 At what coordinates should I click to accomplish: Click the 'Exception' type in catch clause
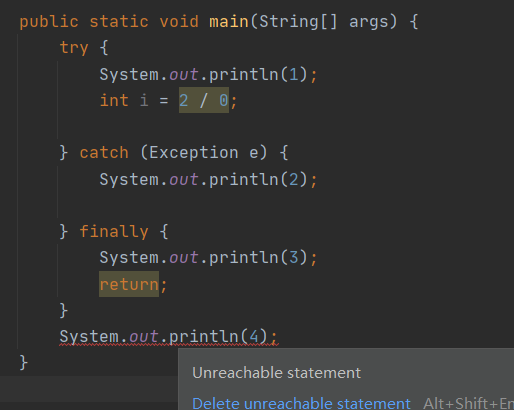pos(194,153)
